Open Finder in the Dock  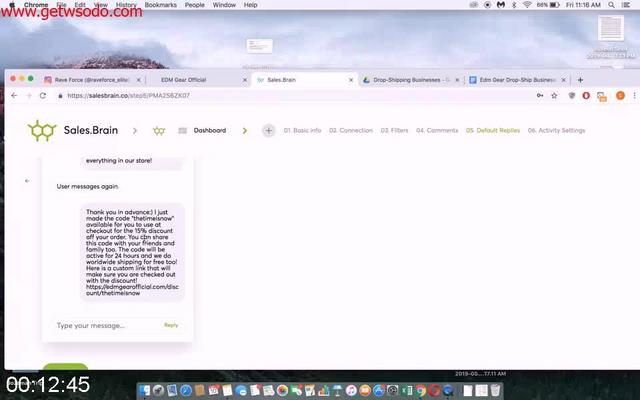144,391
